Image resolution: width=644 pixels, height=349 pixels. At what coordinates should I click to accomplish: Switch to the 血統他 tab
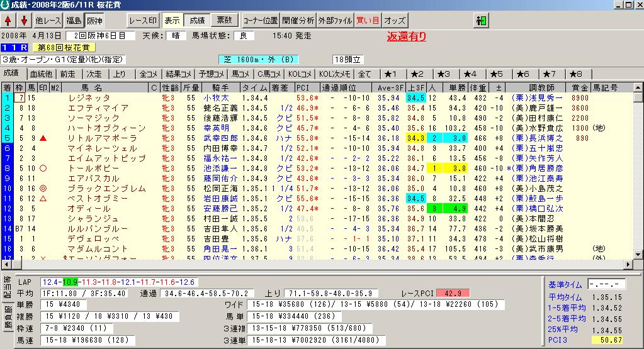(42, 74)
